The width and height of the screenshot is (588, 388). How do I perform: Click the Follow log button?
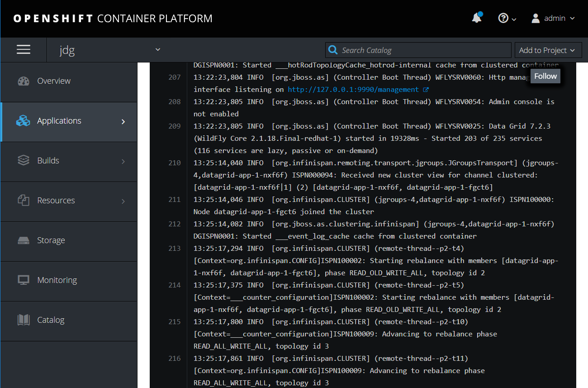545,76
